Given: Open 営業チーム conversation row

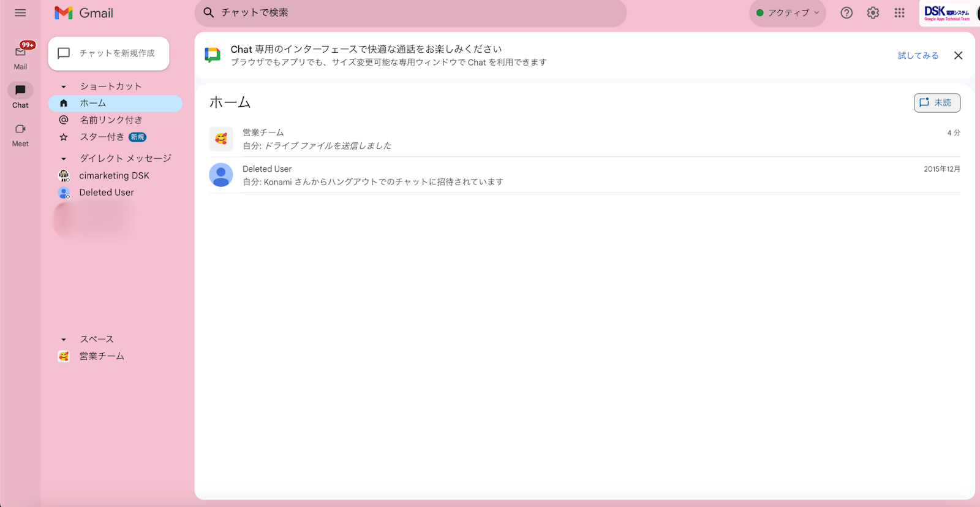Looking at the screenshot, I should [x=584, y=139].
